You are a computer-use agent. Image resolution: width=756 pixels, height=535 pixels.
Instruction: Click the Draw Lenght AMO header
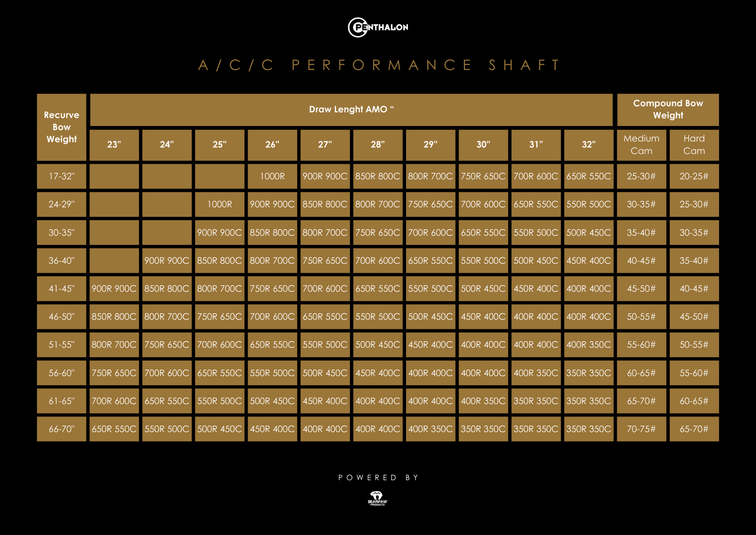(351, 110)
